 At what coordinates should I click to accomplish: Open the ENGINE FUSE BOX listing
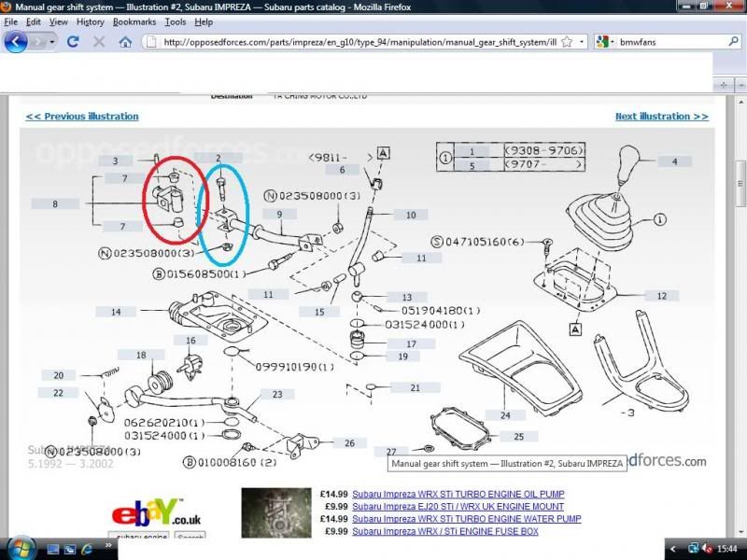pyautogui.click(x=445, y=531)
